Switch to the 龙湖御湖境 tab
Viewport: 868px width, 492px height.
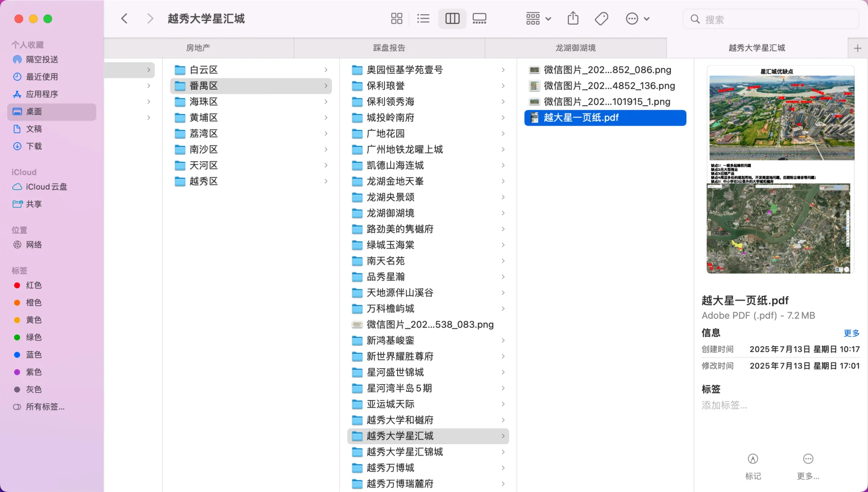click(x=576, y=48)
